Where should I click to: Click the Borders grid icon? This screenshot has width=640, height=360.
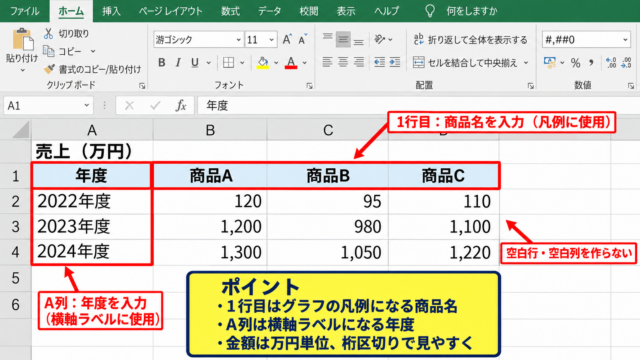pyautogui.click(x=229, y=62)
